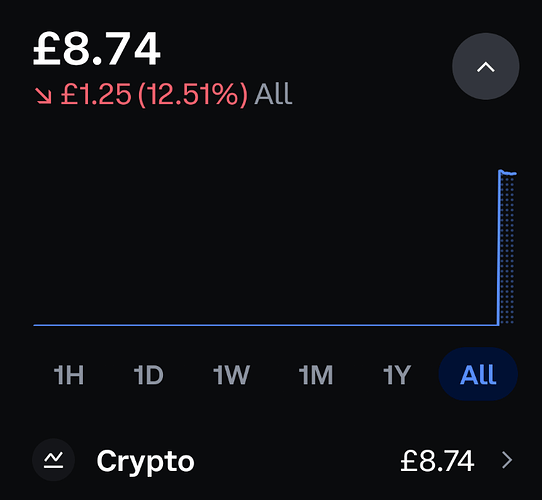
Task: Click the red down-right arrow icon
Action: (x=43, y=95)
